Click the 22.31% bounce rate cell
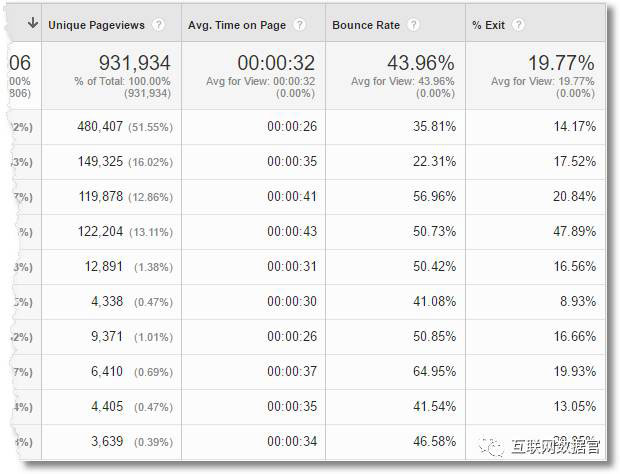620x474 pixels. [432, 162]
